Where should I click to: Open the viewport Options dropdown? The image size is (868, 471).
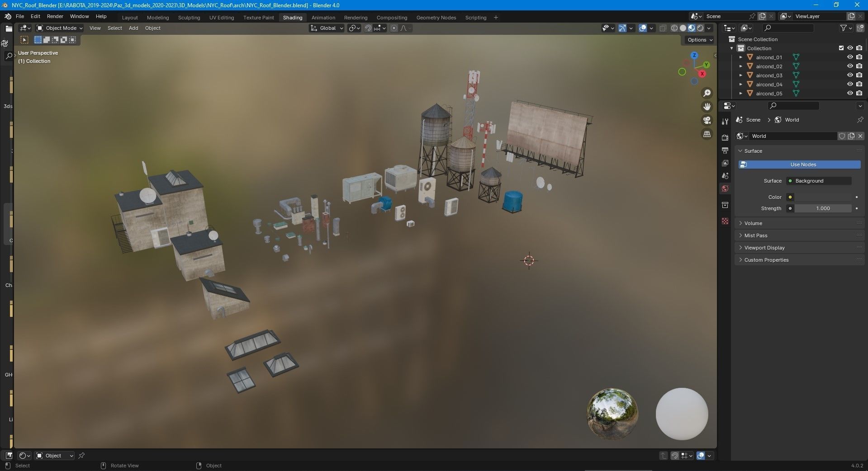700,40
